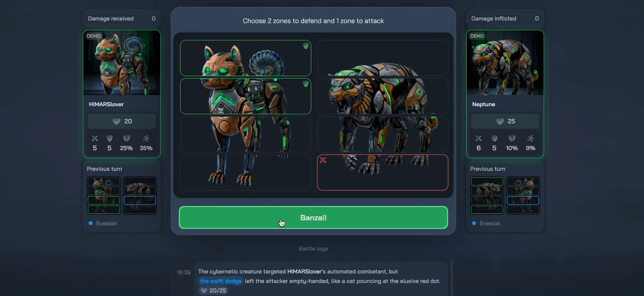Click HIMARSlover's heart health icon
Image resolution: width=644 pixels, height=296 pixels.
[116, 121]
